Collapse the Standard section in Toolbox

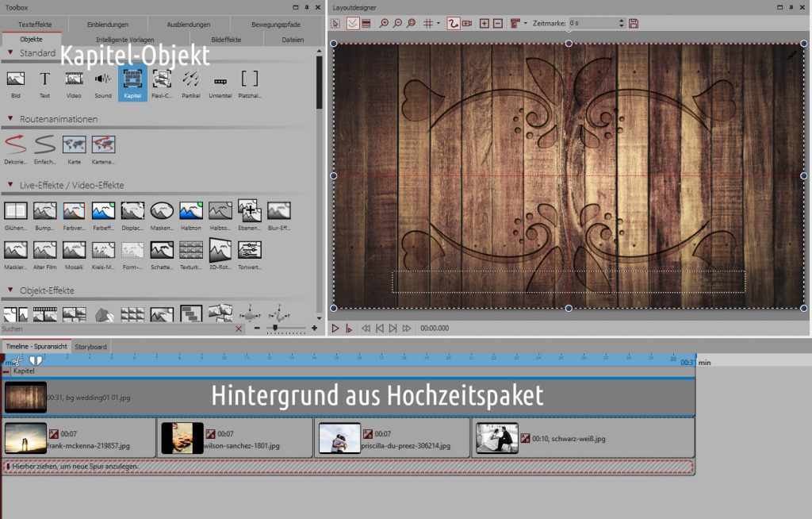coord(10,53)
